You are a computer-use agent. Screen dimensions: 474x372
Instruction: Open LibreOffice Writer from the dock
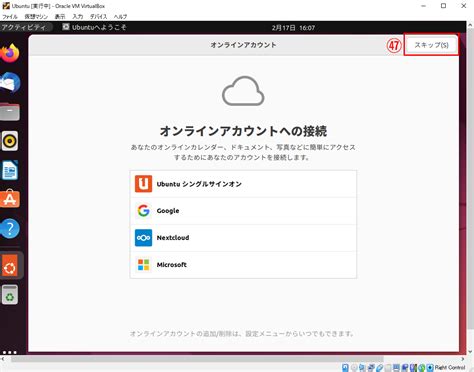[x=10, y=170]
